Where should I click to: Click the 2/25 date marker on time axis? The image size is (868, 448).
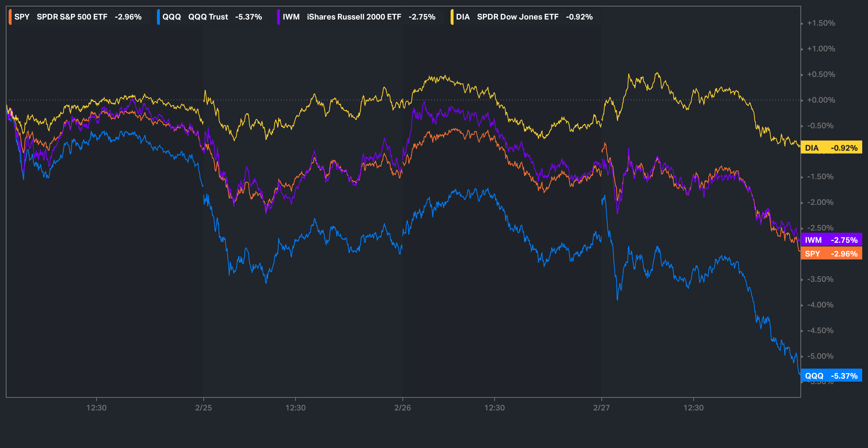coord(204,408)
